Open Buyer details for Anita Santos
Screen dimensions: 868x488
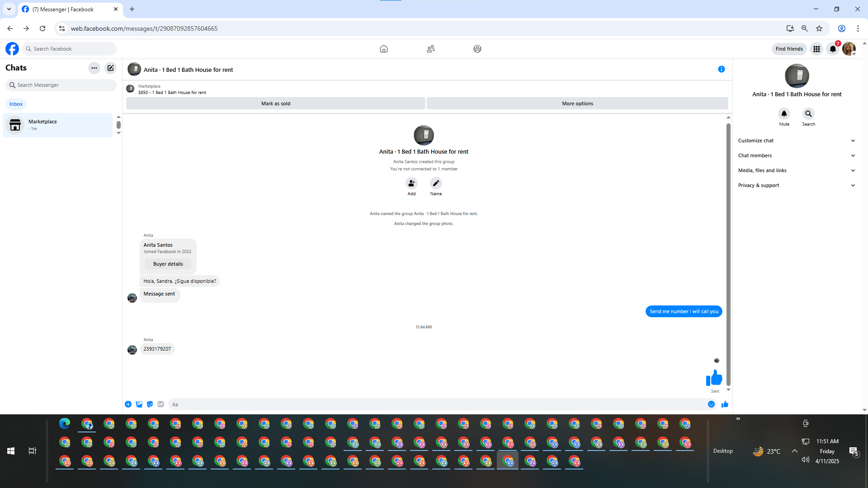[x=168, y=264]
